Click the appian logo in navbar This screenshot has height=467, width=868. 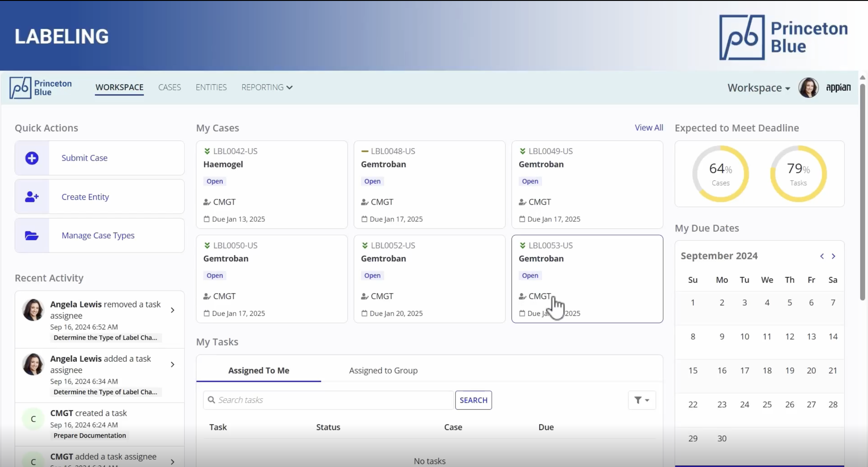pyautogui.click(x=838, y=88)
